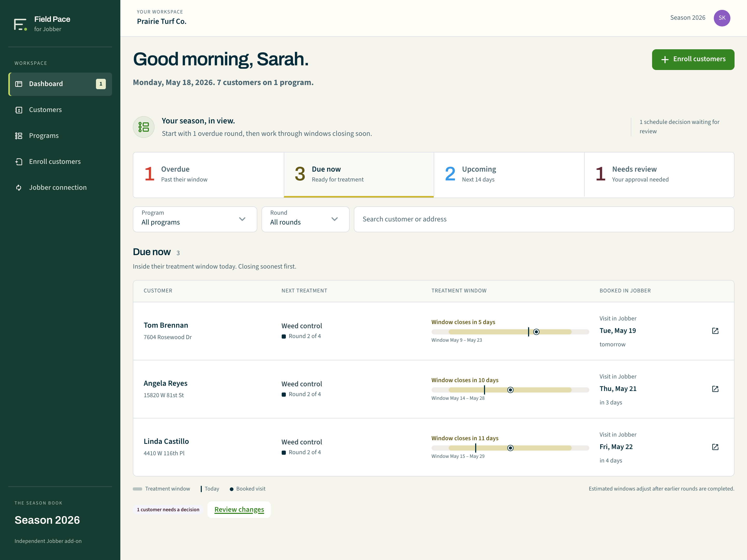
Task: Click the Season 2026 sidebar heading
Action: (x=47, y=520)
